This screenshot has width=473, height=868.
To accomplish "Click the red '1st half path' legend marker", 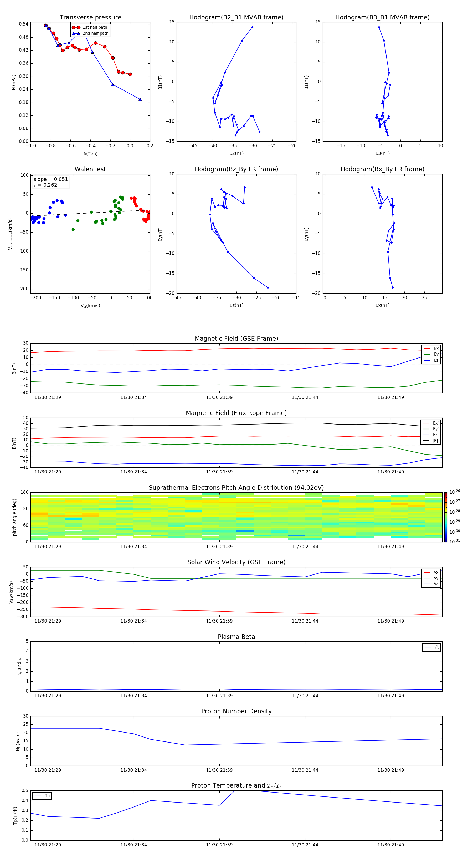I will click(76, 27).
